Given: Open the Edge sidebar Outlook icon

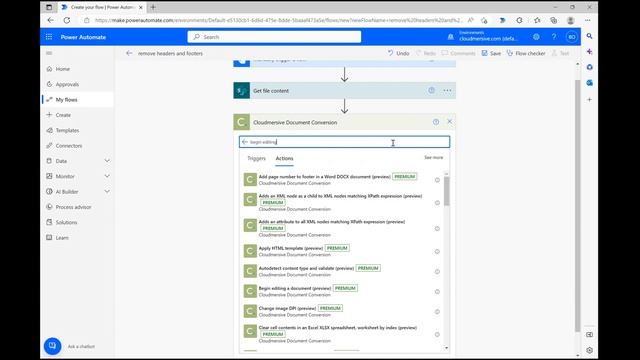Looking at the screenshot, I should [589, 83].
